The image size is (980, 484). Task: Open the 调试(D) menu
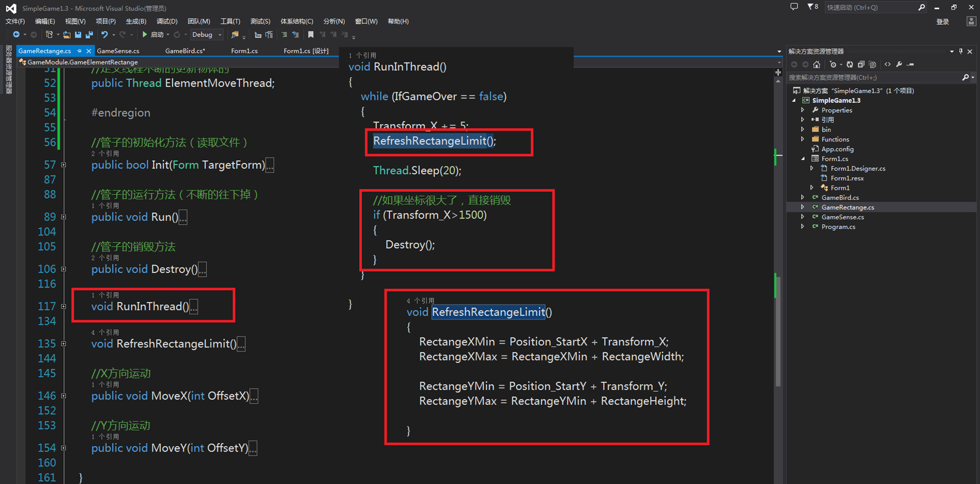167,22
